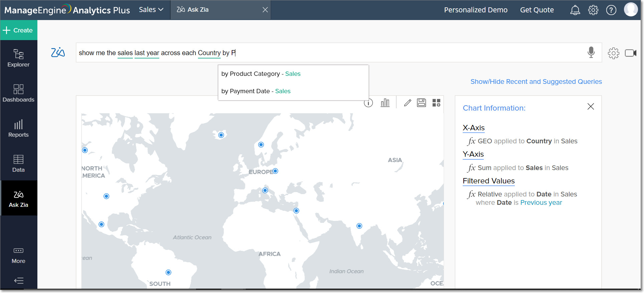644x293 pixels.
Task: Click the help question mark icon
Action: coord(611,10)
